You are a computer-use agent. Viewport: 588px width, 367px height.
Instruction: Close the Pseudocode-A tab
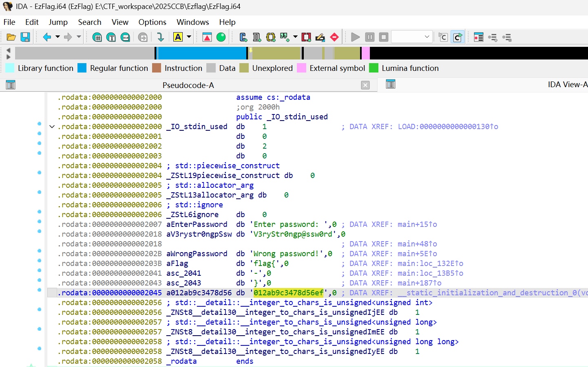[x=365, y=85]
